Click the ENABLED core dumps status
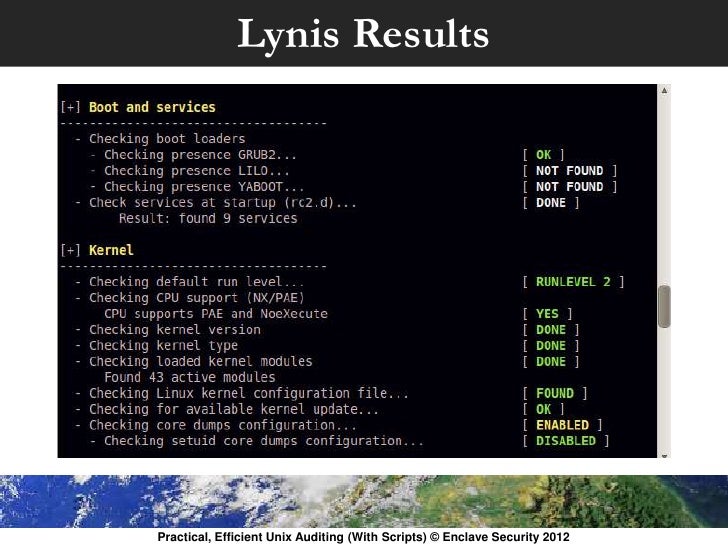Screen dimensions: 728x546 [562, 425]
